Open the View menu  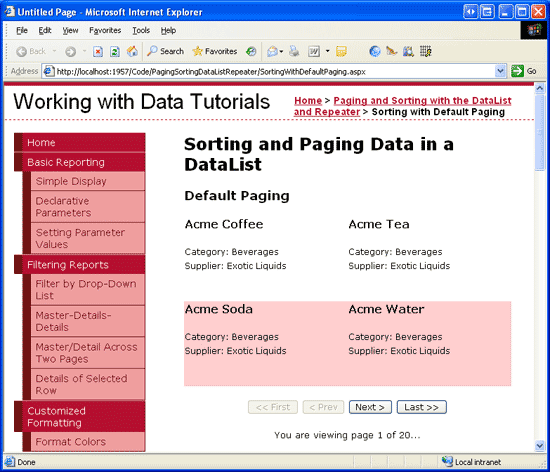(70, 31)
